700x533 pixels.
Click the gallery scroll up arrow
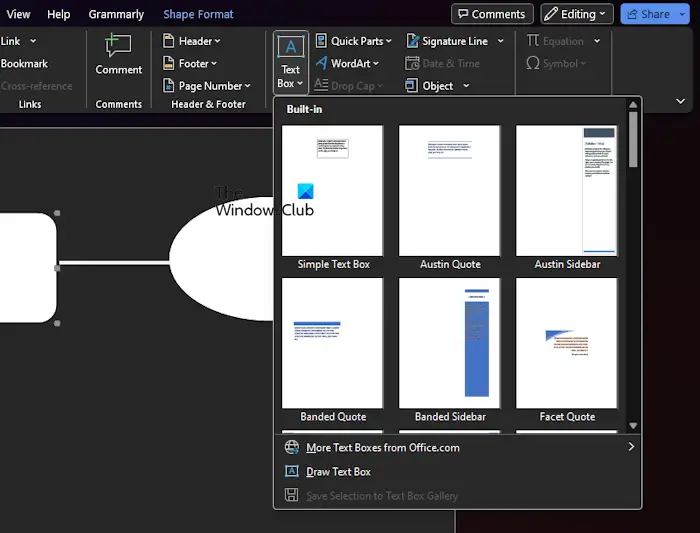(633, 104)
